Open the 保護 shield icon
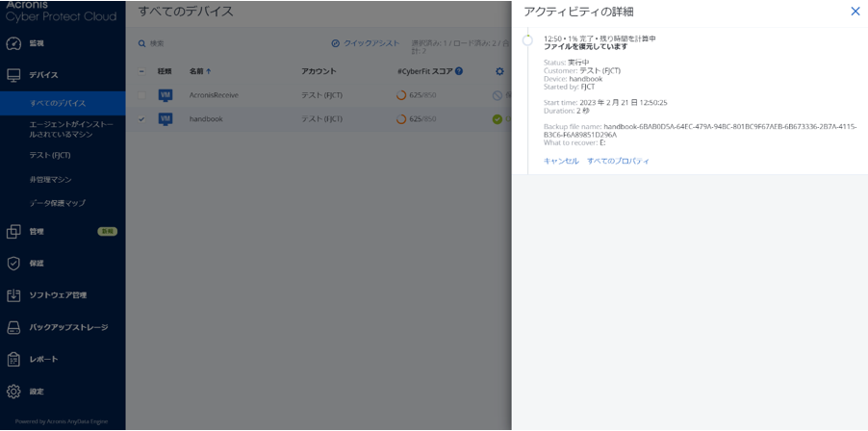The width and height of the screenshot is (868, 431). point(13,264)
